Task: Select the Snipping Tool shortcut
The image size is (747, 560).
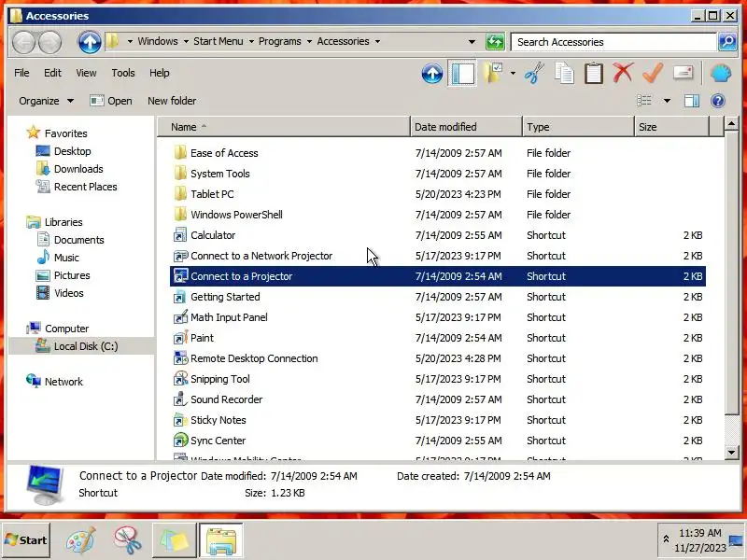Action: [220, 379]
